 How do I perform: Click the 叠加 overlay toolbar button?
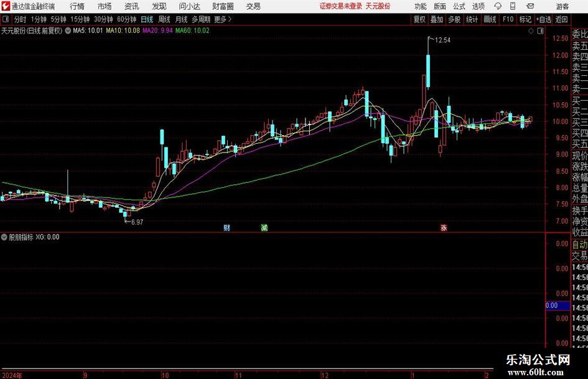pos(437,19)
